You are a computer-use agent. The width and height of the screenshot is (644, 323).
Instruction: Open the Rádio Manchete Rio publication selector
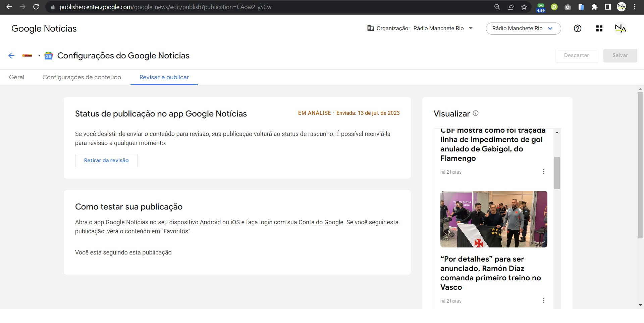point(523,29)
